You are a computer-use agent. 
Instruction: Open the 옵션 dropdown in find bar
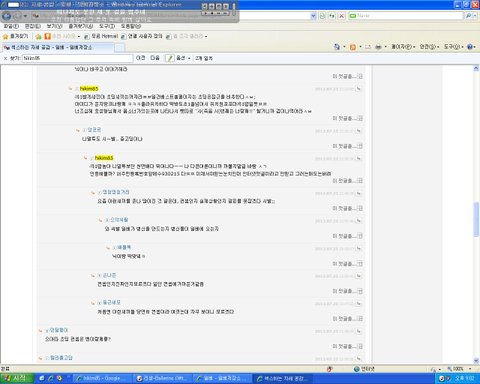tap(183, 58)
